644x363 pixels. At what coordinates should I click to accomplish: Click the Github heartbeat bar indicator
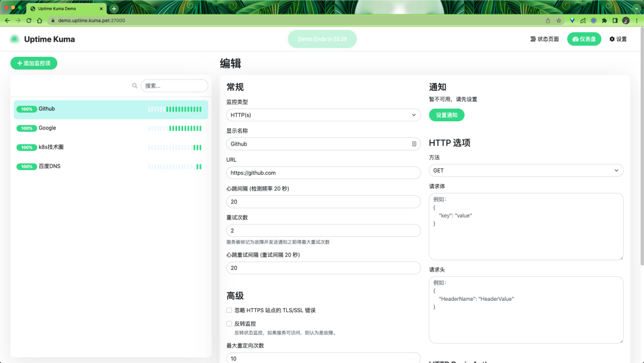coord(175,109)
